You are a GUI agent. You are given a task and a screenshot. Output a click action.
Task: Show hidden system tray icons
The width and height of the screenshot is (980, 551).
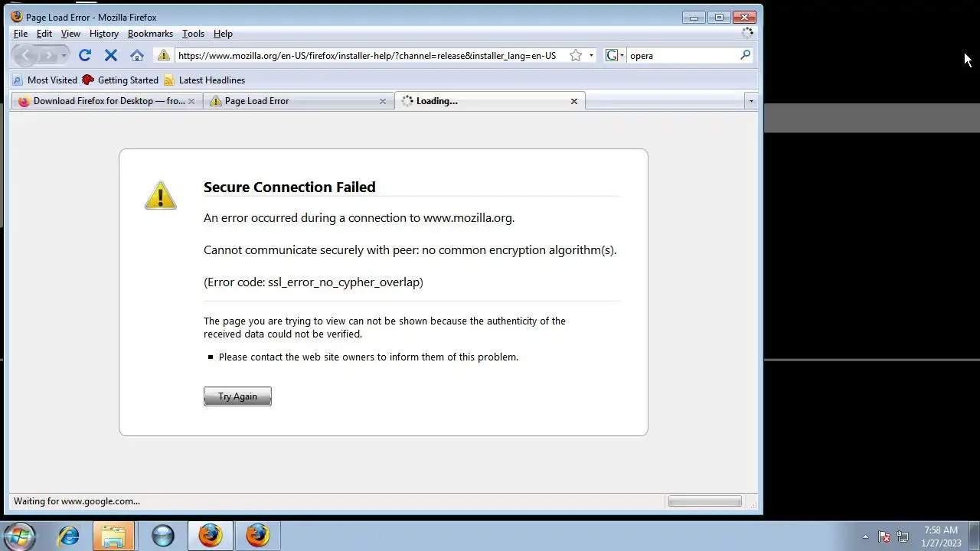pos(865,536)
